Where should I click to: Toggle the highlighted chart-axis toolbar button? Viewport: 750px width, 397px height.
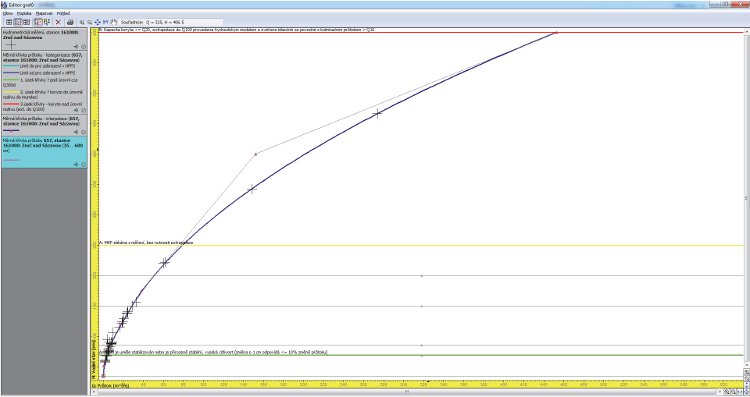pyautogui.click(x=38, y=22)
